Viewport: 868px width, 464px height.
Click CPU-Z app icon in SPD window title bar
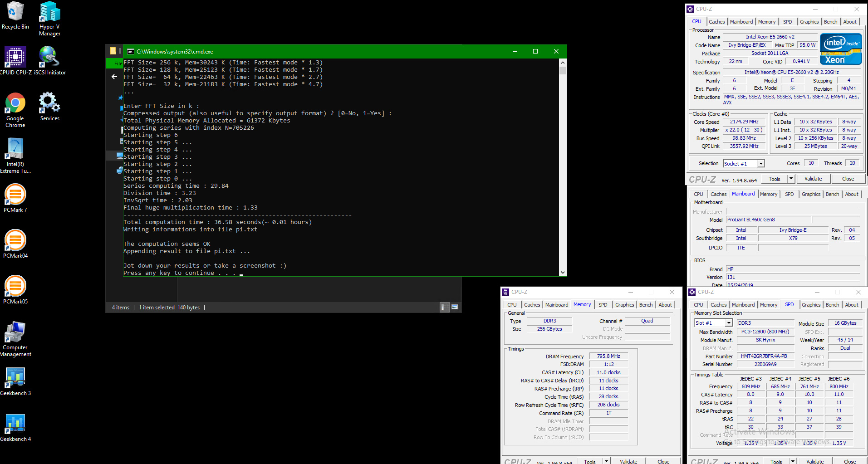[x=692, y=292]
